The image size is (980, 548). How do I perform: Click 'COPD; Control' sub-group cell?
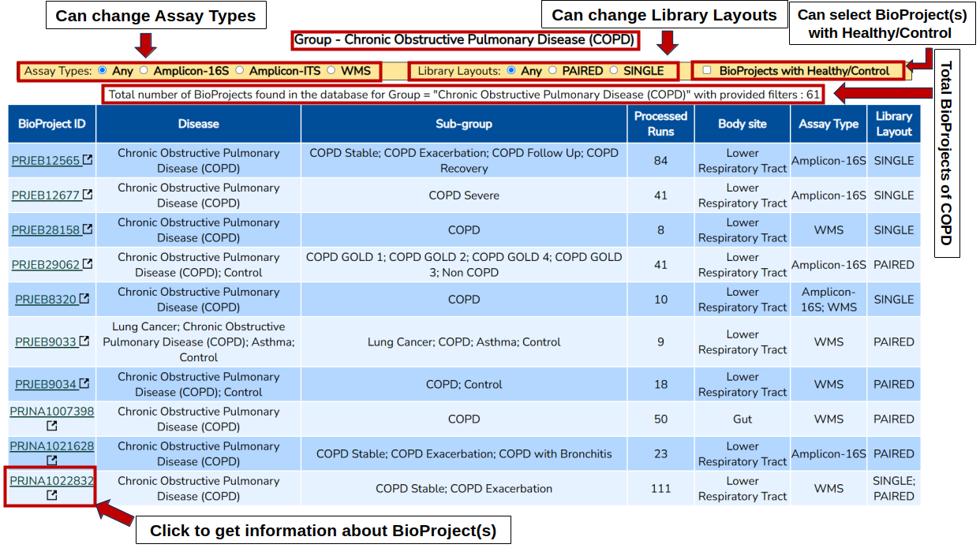464,385
